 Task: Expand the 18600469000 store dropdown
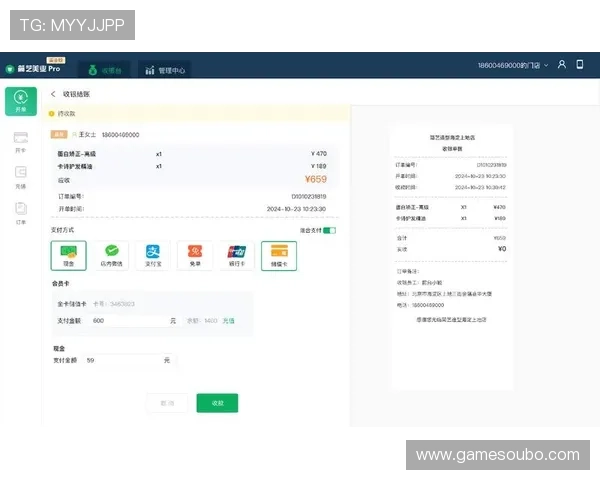(x=513, y=65)
